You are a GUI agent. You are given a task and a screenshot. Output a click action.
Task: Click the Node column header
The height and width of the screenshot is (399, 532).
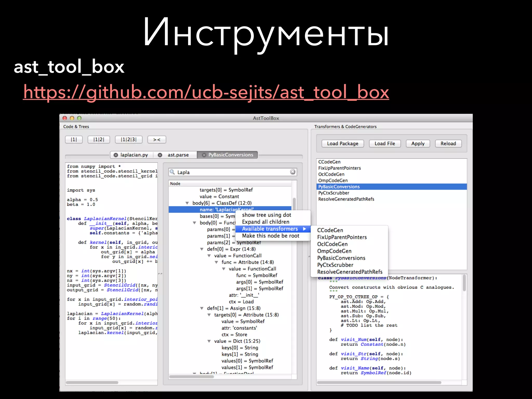[x=230, y=183]
